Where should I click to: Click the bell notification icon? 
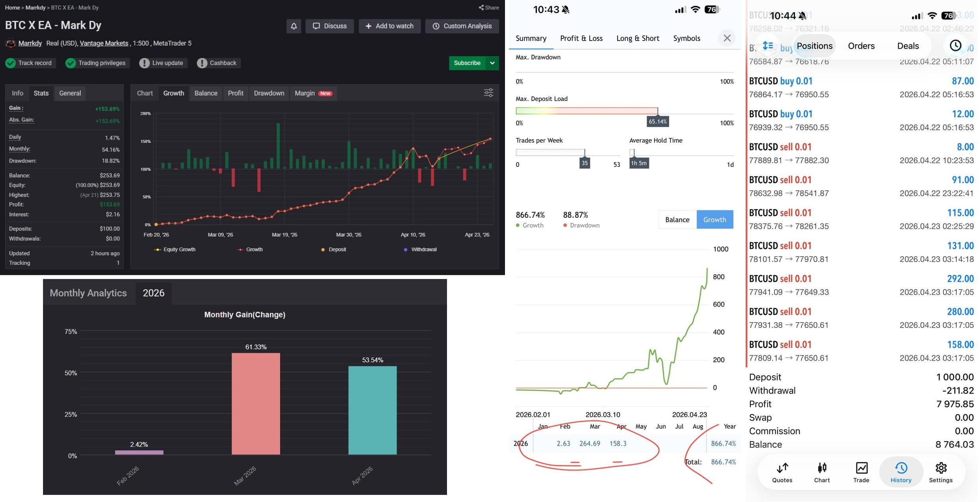(x=294, y=26)
